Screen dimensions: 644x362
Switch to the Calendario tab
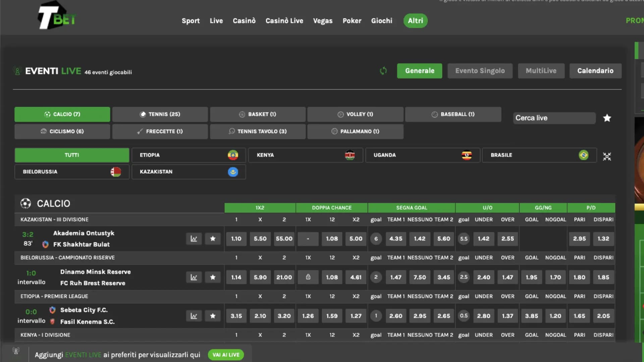click(x=595, y=71)
